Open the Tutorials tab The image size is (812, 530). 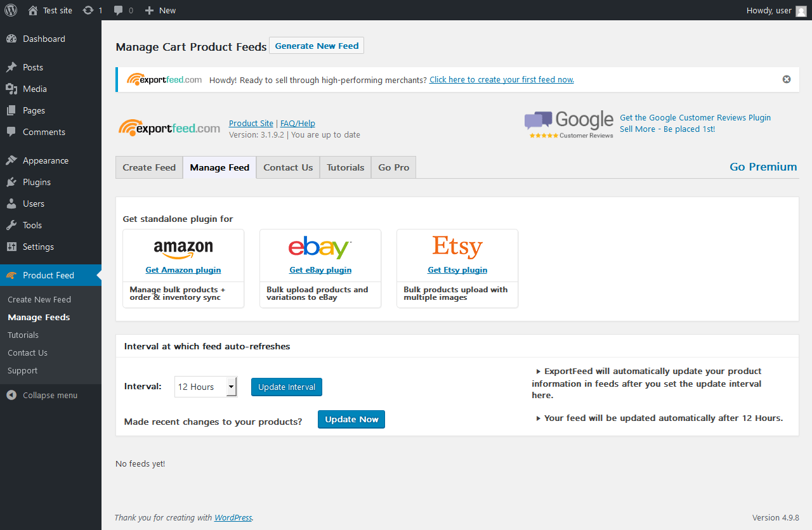[345, 167]
